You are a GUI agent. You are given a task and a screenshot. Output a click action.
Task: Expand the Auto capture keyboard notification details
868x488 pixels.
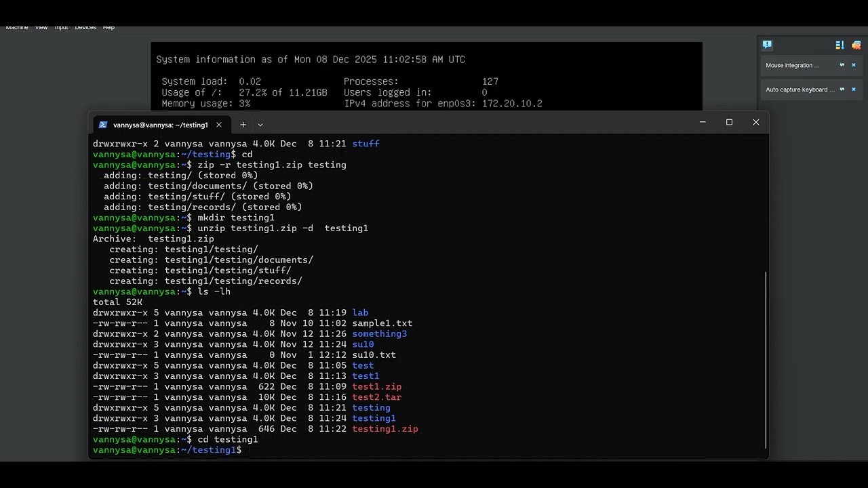tap(842, 89)
